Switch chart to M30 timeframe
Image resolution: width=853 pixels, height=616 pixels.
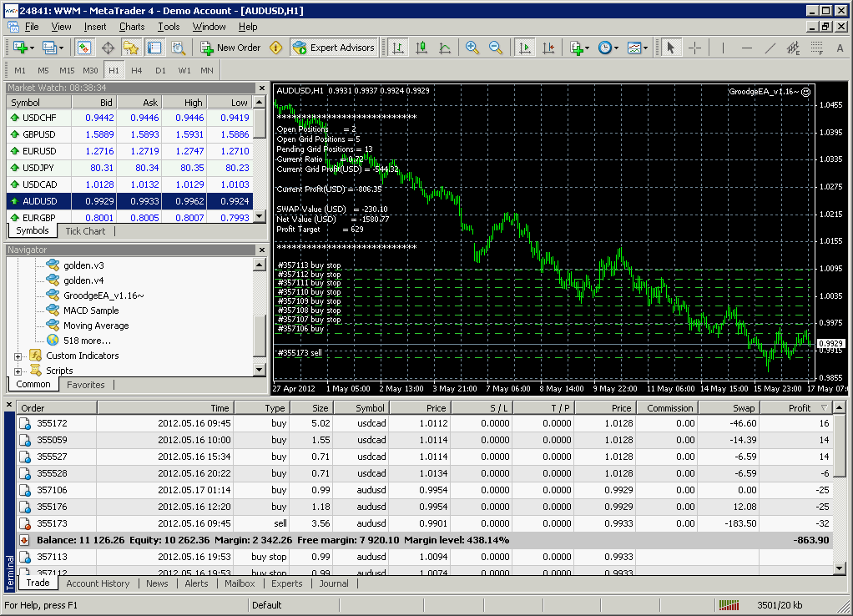coord(90,70)
